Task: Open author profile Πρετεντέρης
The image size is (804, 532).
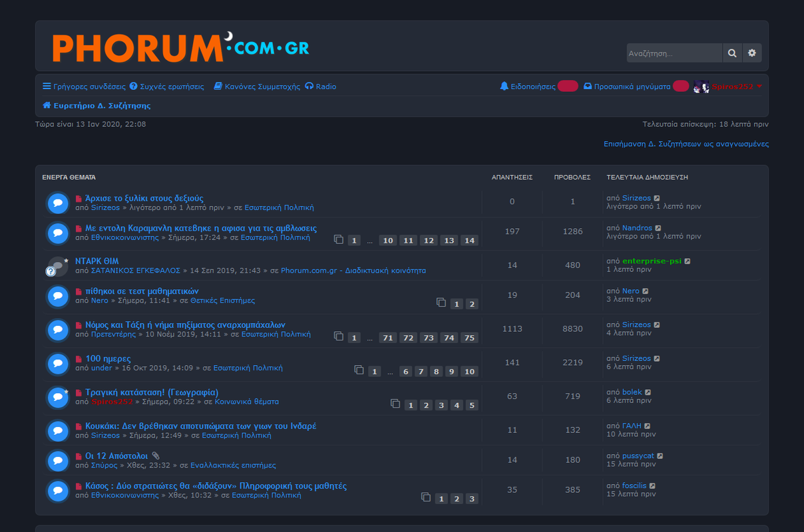Action: click(x=114, y=334)
